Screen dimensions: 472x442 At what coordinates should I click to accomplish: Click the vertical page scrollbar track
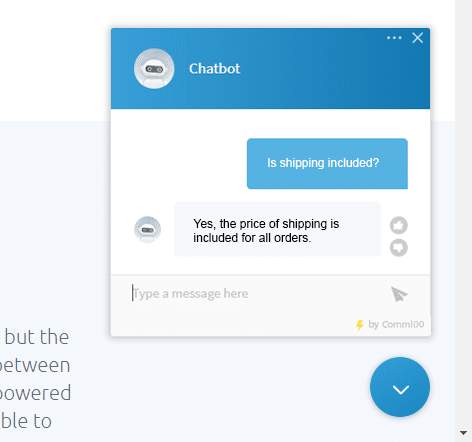(x=463, y=213)
